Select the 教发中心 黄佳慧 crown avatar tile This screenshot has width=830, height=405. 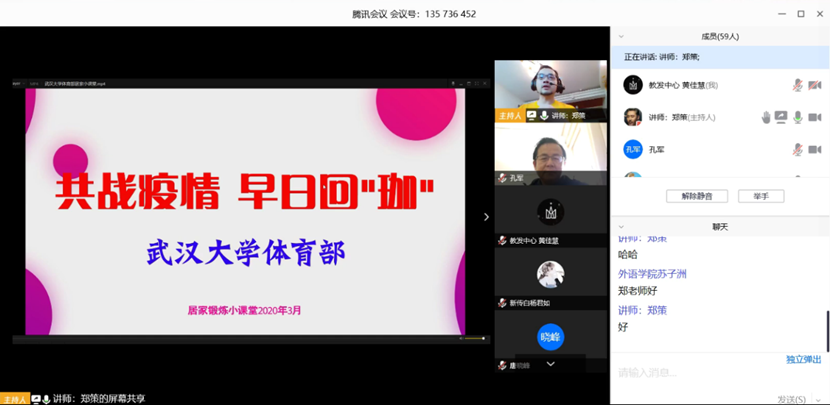tap(551, 212)
